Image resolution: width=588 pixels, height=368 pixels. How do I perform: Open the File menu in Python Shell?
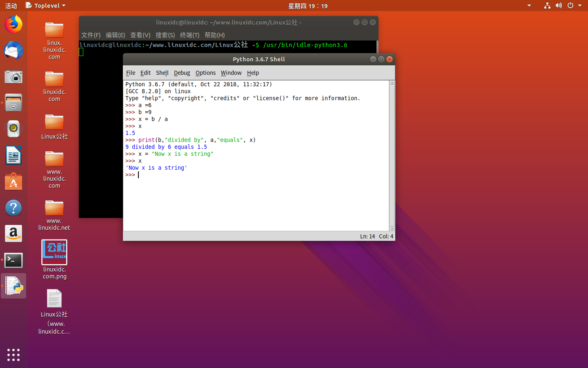(x=131, y=73)
